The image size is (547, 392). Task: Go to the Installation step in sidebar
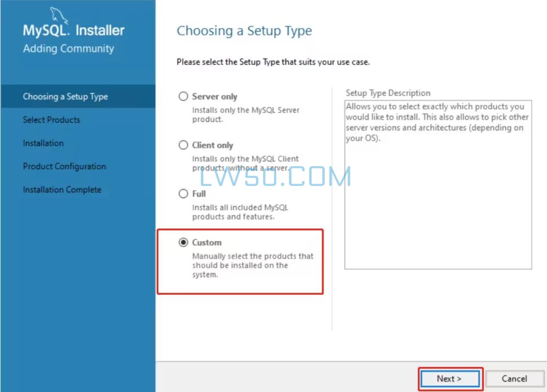coord(43,143)
